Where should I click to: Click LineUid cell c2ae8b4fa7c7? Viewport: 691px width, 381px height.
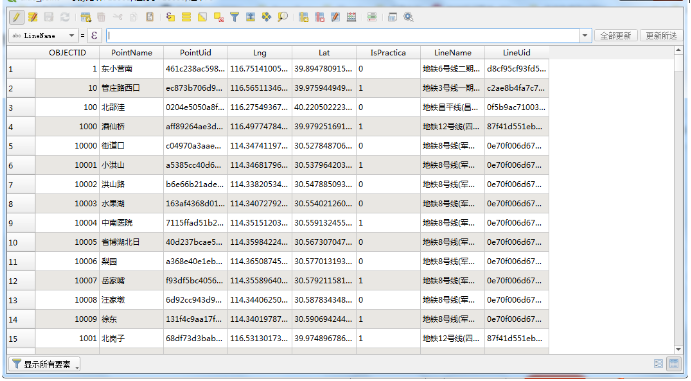(516, 88)
